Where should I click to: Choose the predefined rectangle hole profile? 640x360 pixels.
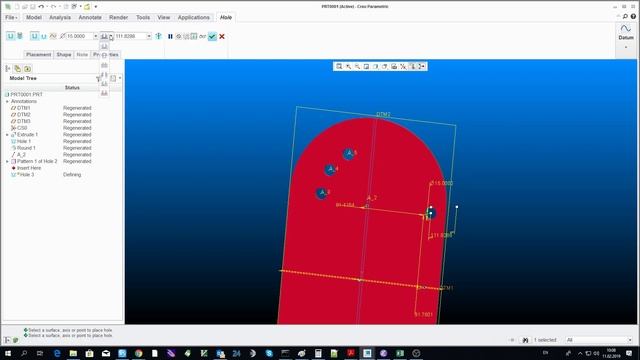click(x=34, y=36)
